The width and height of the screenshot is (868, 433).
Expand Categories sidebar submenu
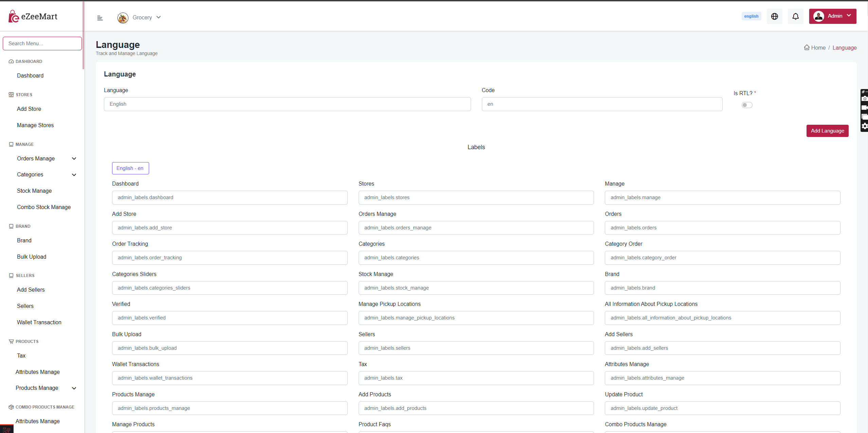click(x=74, y=175)
